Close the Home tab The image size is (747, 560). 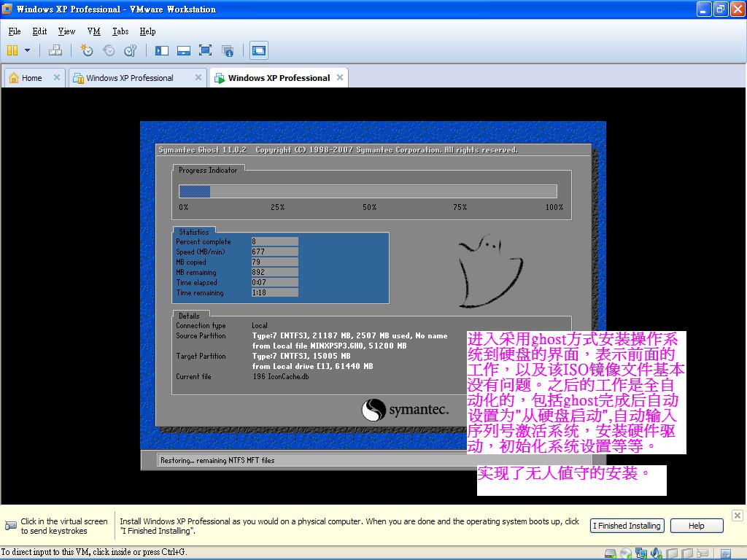[x=57, y=77]
